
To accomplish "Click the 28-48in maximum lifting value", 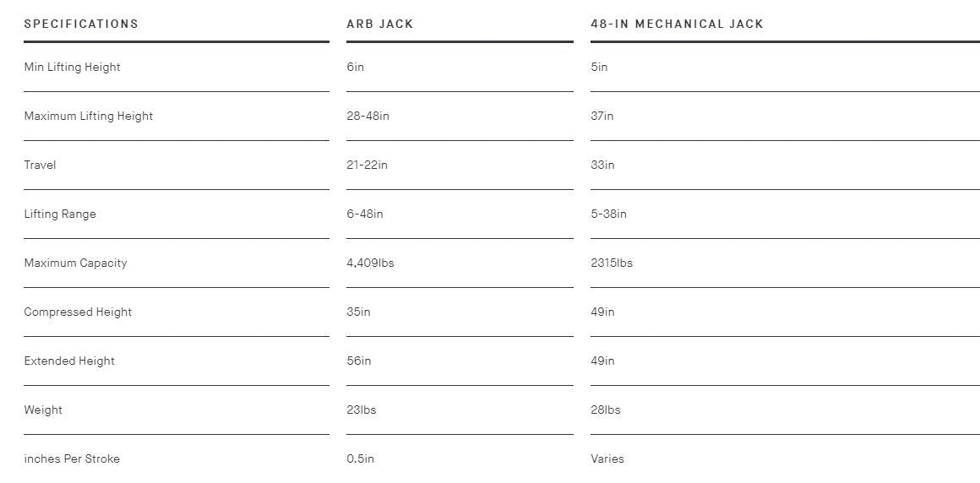I will [x=368, y=117].
